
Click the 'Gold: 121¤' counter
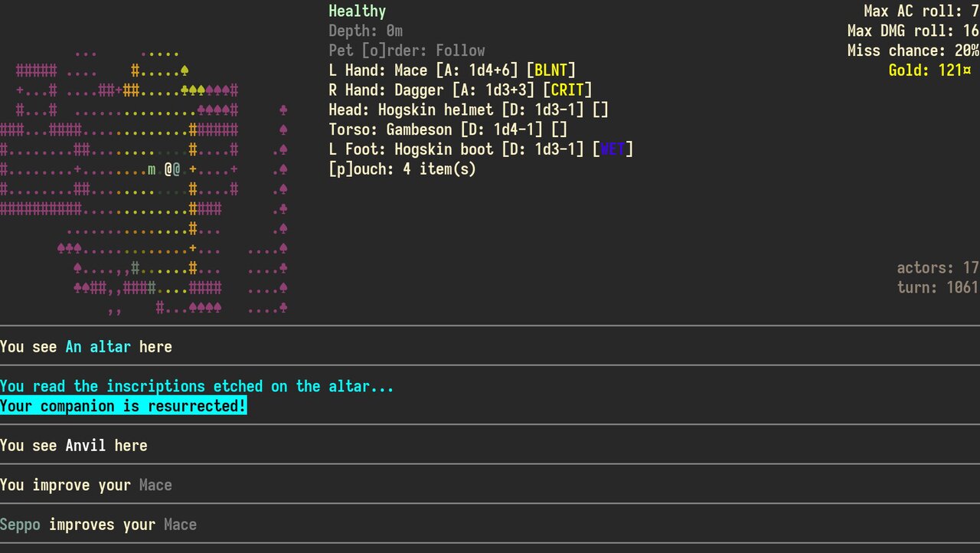[930, 70]
